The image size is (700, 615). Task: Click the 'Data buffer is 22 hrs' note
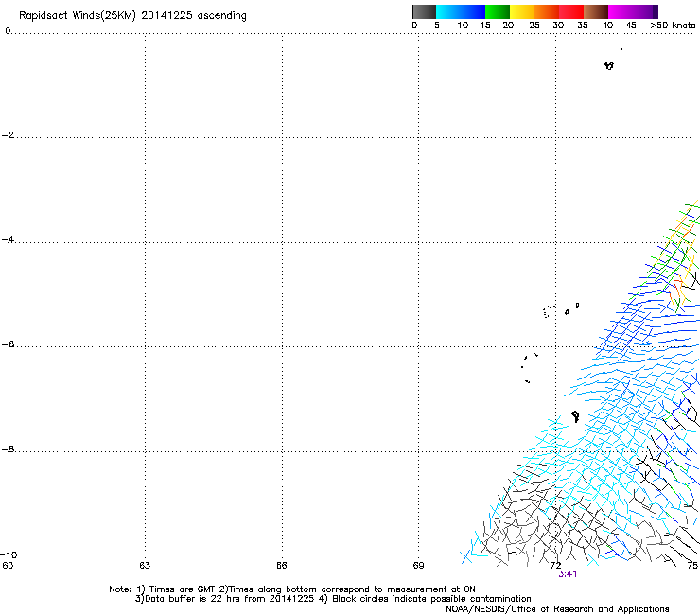(x=333, y=599)
